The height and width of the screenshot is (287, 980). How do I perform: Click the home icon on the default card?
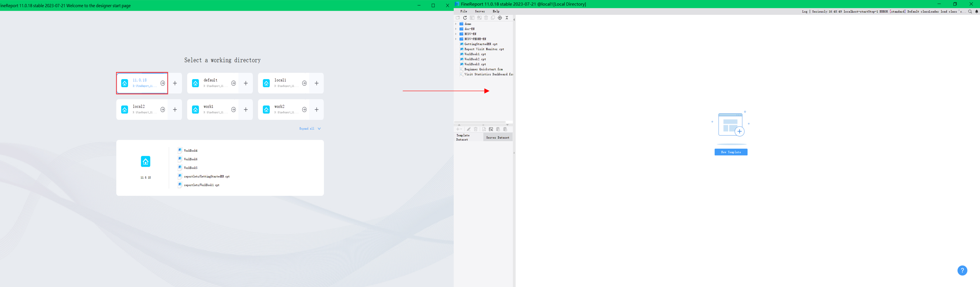(x=196, y=83)
